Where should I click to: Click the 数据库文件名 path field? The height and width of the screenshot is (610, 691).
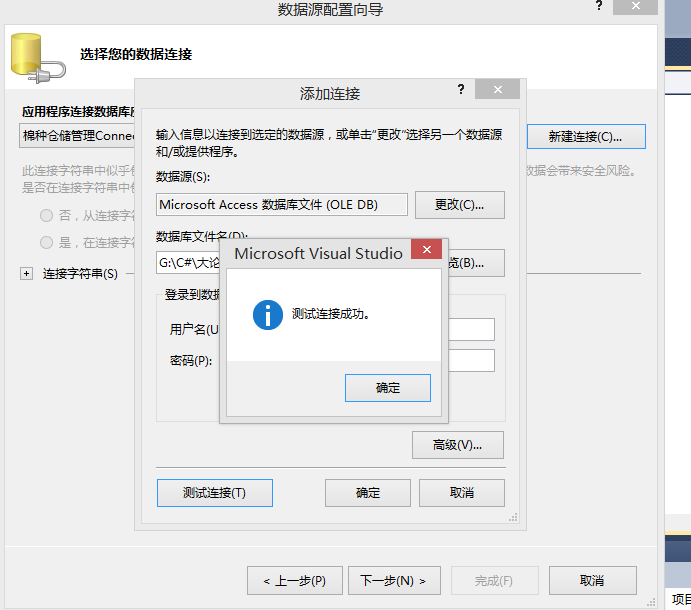tap(188, 263)
